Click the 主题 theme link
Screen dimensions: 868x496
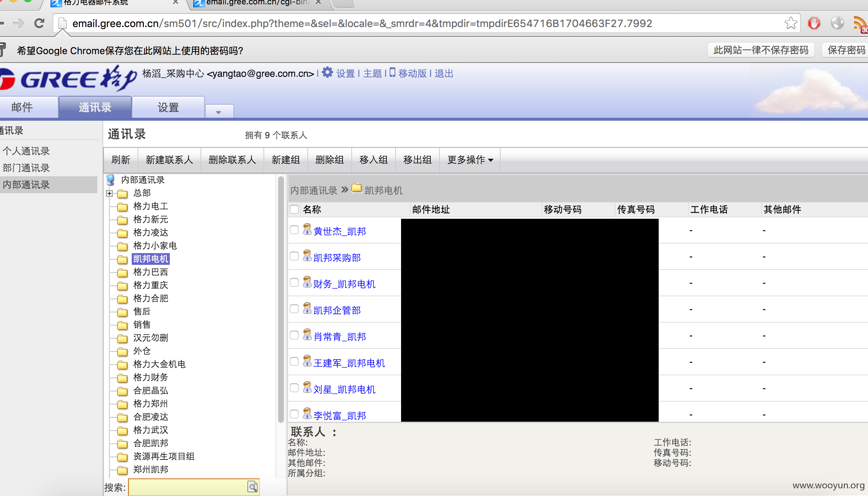tap(373, 74)
